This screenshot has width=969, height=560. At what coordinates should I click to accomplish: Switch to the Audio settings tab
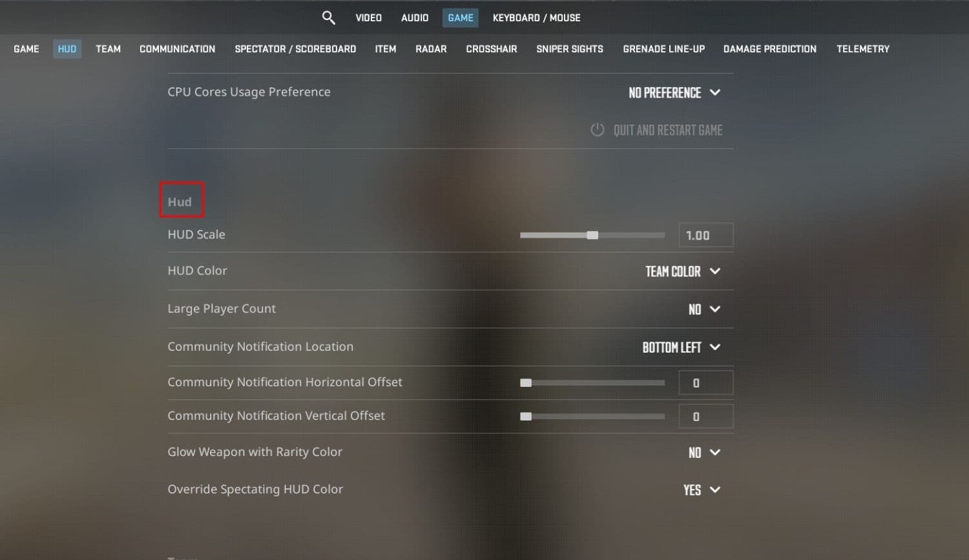[415, 17]
